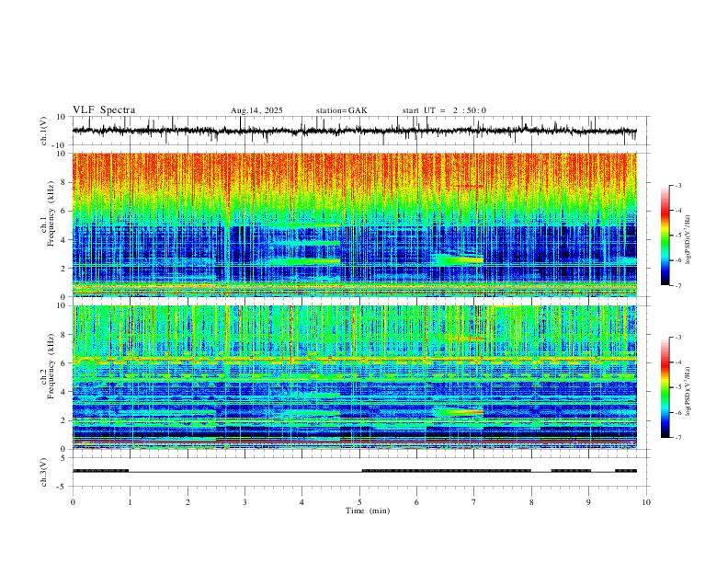
Task: Click time axis tick label "0"
Action: [73, 502]
